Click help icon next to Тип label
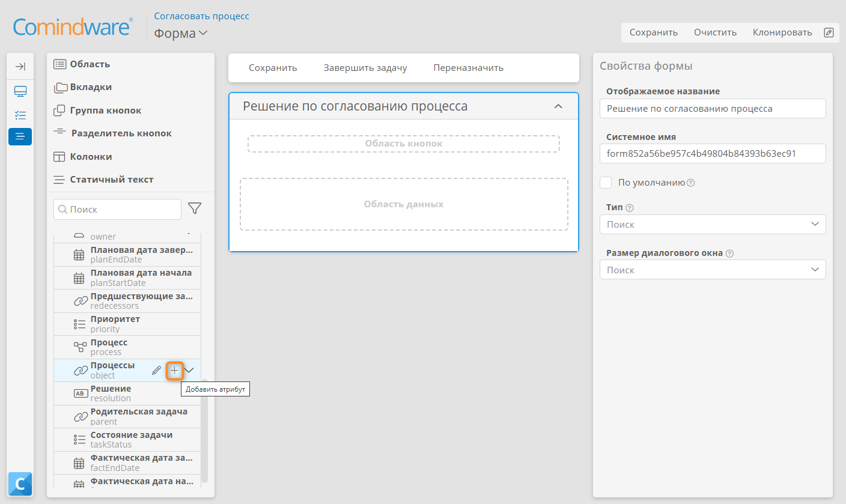The image size is (846, 504). 629,208
